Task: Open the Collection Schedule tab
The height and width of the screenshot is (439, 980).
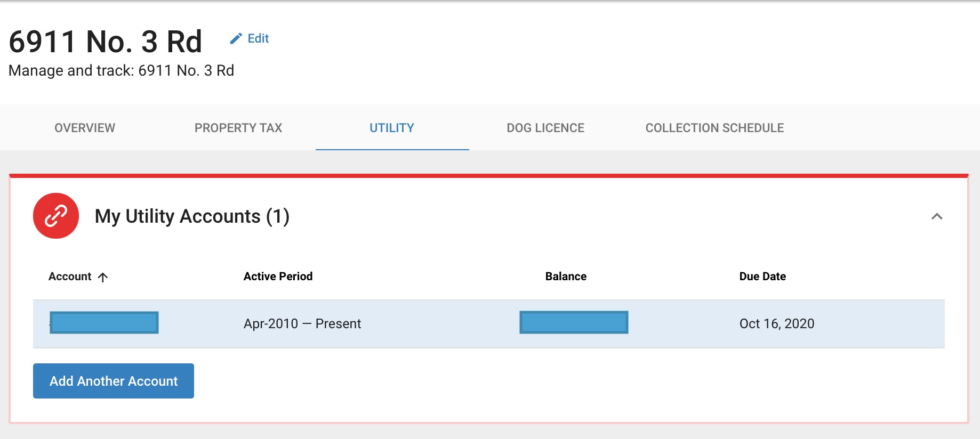Action: tap(714, 128)
